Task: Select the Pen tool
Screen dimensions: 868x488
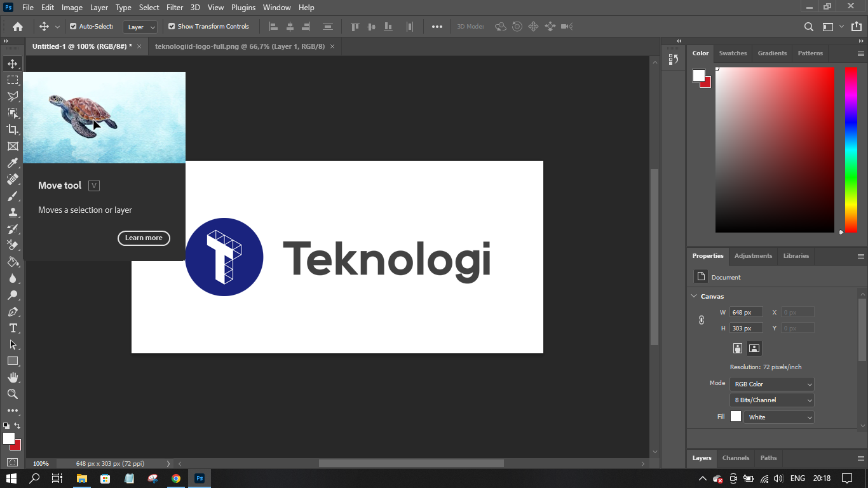Action: pos(12,311)
